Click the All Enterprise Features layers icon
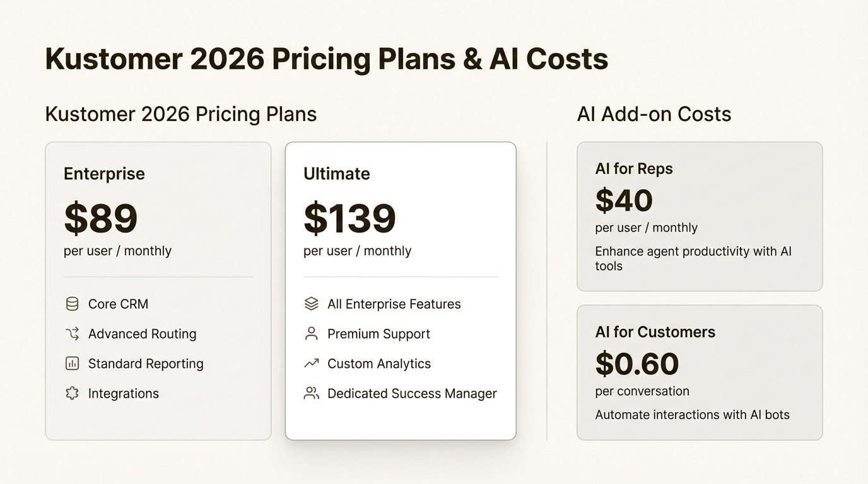Viewport: 868px width, 484px height. (x=312, y=304)
